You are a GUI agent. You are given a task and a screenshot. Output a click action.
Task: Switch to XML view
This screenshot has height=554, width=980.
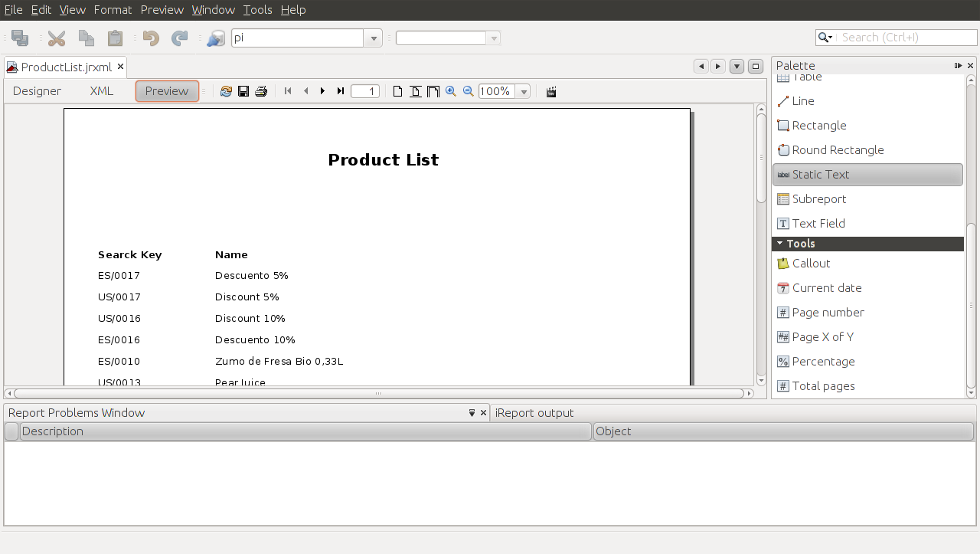101,91
